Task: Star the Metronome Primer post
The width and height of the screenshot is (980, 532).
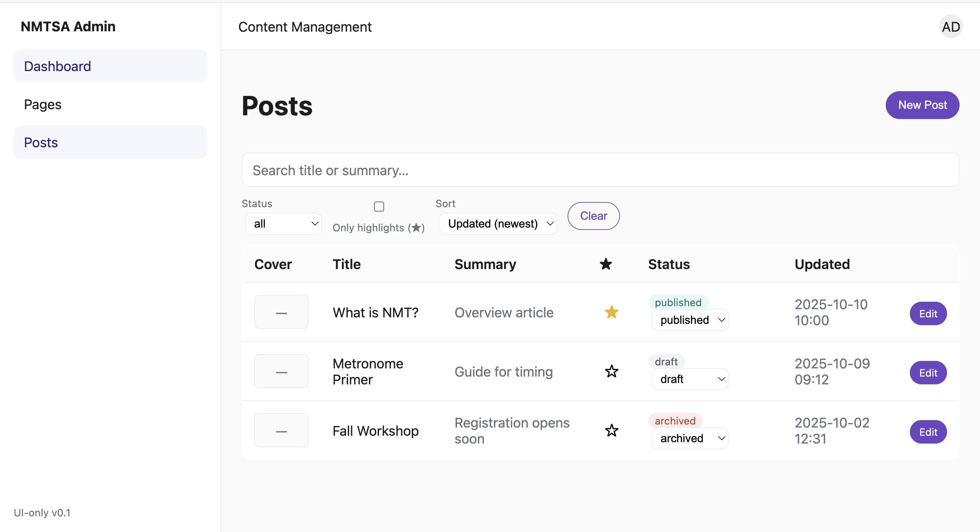Action: point(611,371)
